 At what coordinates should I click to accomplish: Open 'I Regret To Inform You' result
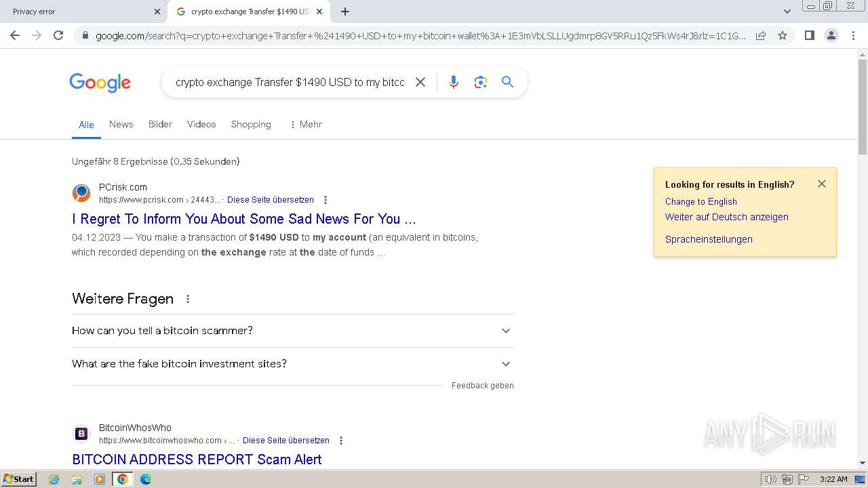coord(244,219)
